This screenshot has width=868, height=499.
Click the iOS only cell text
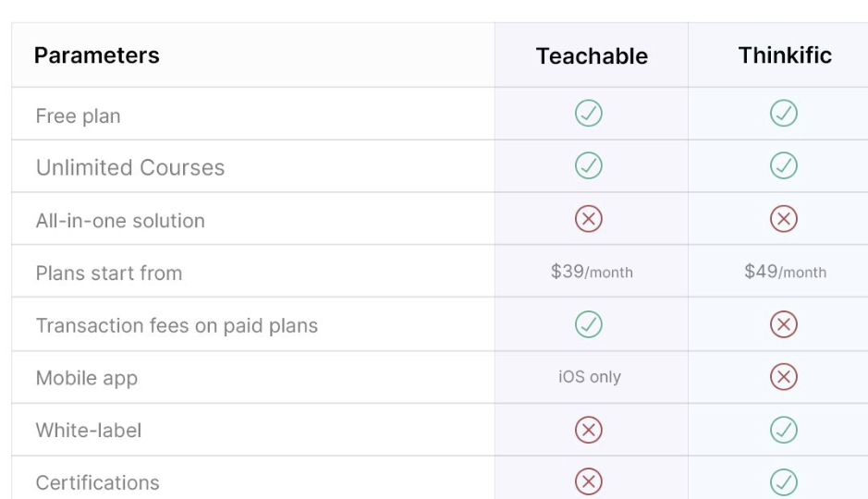pos(590,377)
